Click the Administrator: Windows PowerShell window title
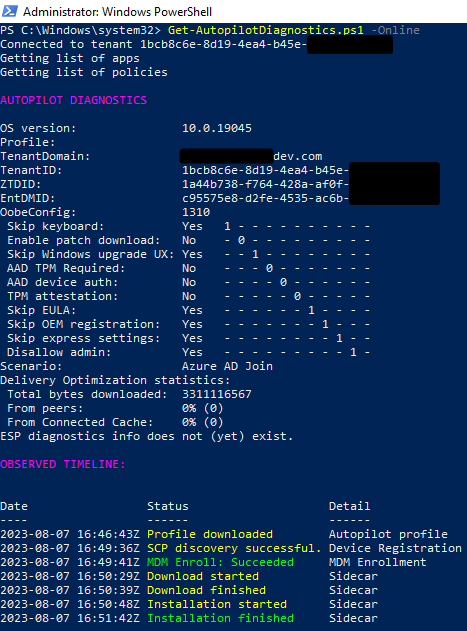This screenshot has width=467, height=631. click(117, 12)
